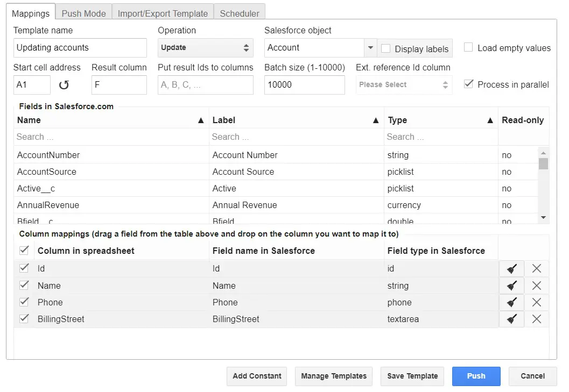Switch to the Push Mode tab
Viewport: 569px width, 392px height.
coord(83,13)
